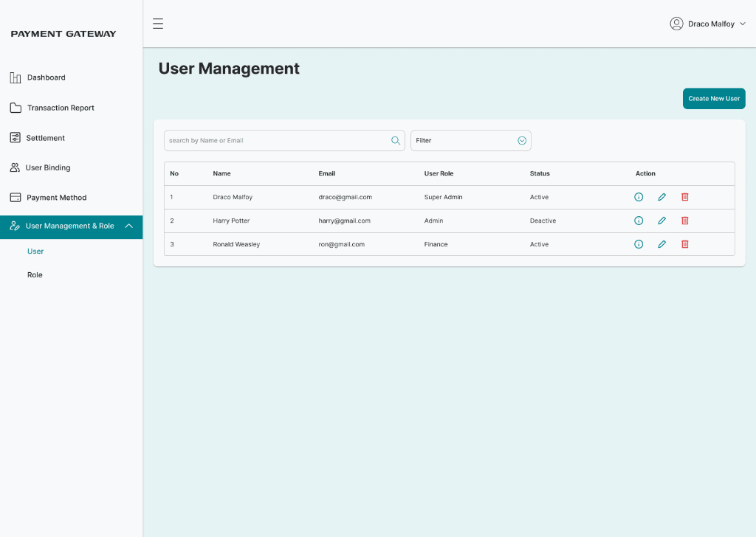
Task: Click the Finance role cell
Action: tap(436, 244)
